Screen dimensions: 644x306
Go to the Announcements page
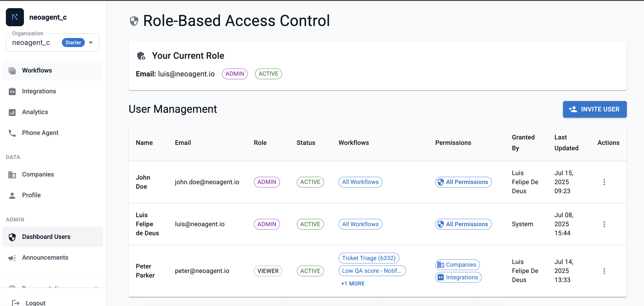coord(45,257)
